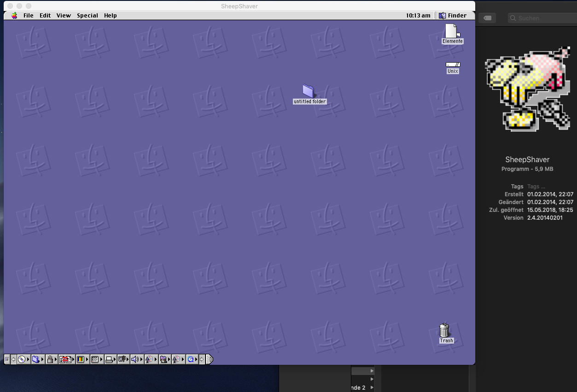Click the tag button beside the search field

click(x=487, y=18)
